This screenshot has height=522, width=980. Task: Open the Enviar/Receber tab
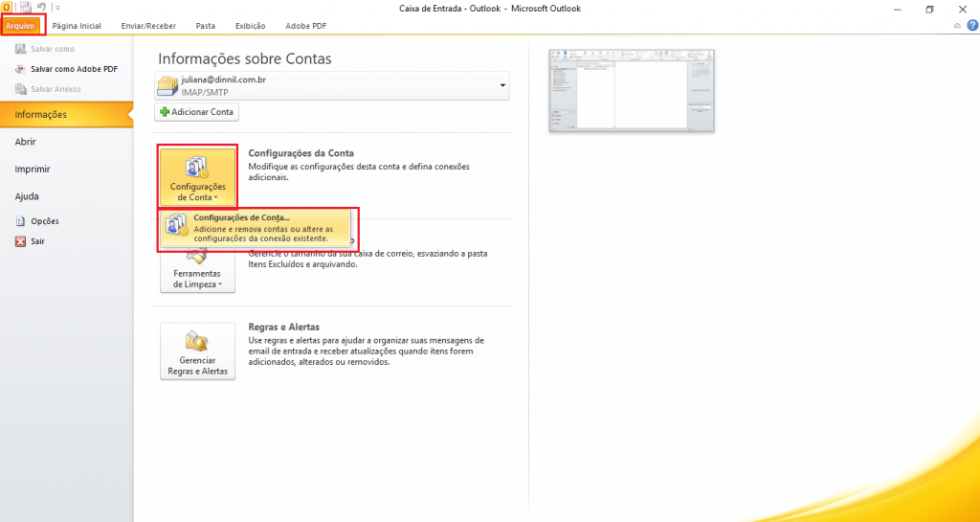click(x=148, y=26)
